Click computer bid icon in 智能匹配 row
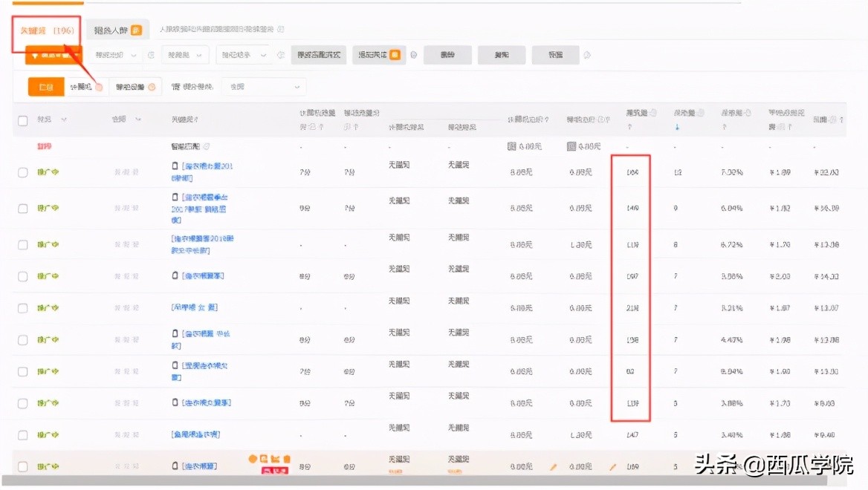 click(511, 146)
